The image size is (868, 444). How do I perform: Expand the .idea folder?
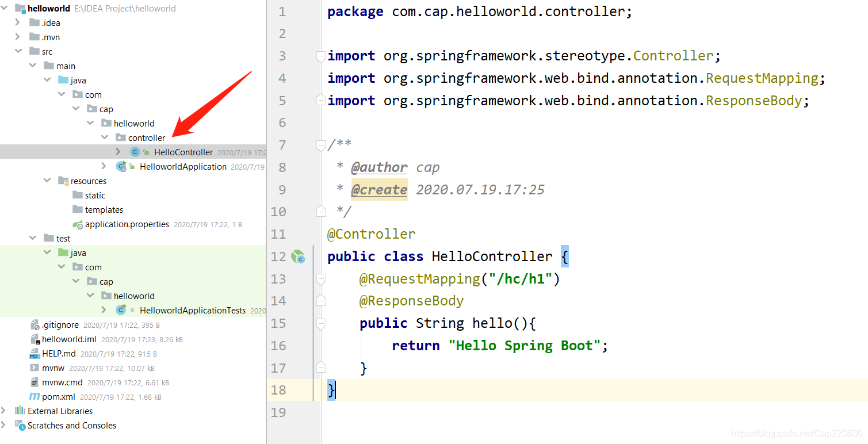18,23
